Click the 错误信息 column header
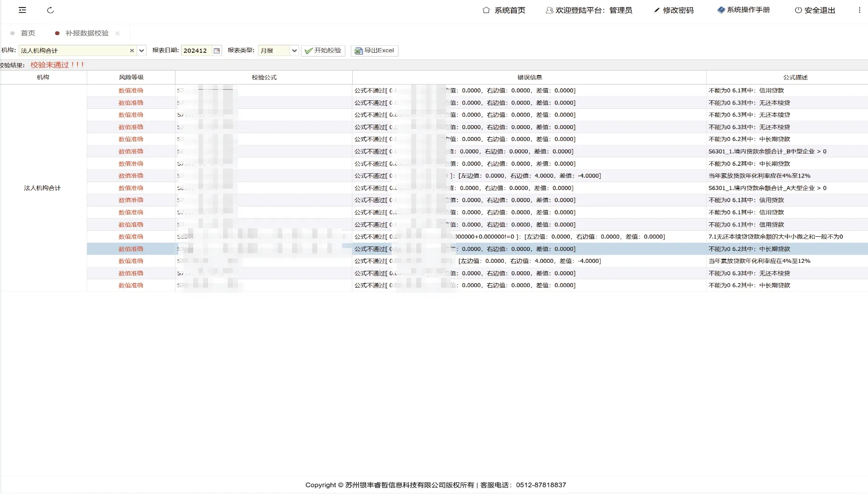Viewport: 868px width, 494px height. coord(529,77)
